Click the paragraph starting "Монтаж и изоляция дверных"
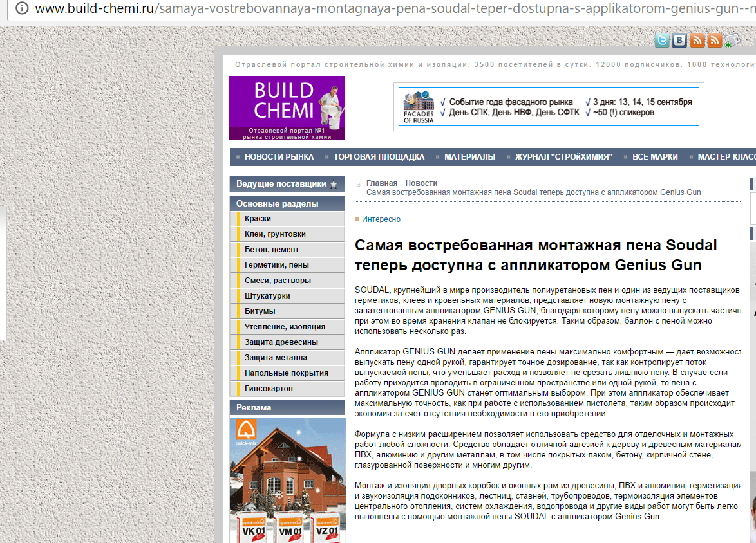The width and height of the screenshot is (756, 543). coord(547,501)
